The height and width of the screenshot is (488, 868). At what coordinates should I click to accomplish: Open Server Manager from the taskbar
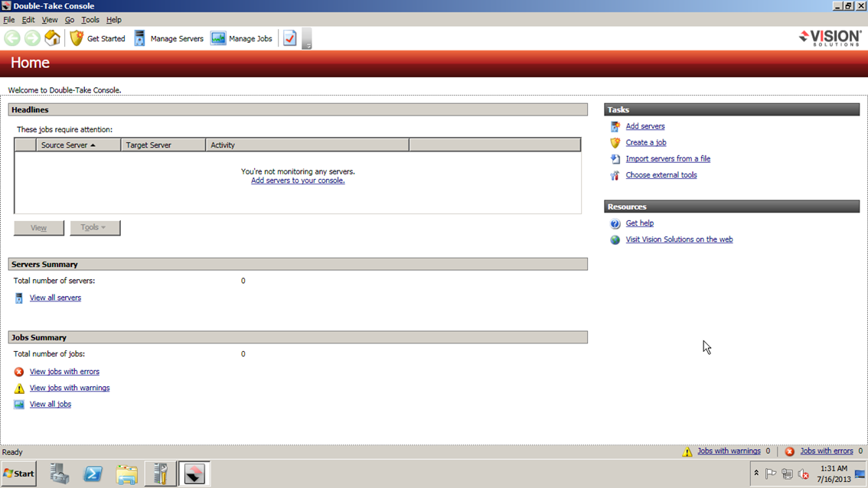tap(59, 474)
